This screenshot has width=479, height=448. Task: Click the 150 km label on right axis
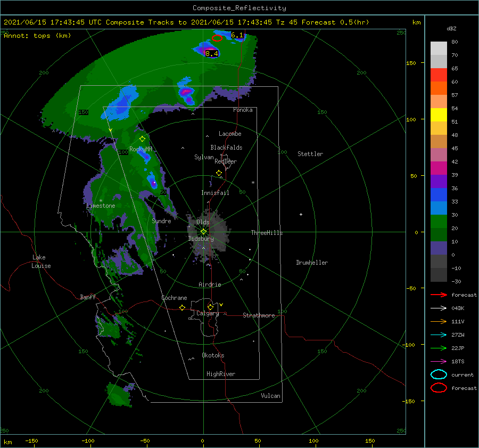pyautogui.click(x=411, y=63)
